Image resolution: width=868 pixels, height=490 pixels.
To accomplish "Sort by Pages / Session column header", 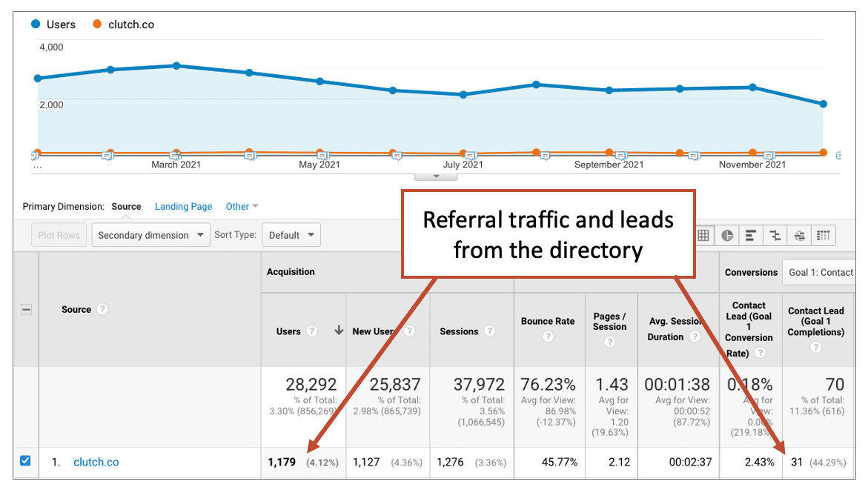I will click(x=609, y=321).
